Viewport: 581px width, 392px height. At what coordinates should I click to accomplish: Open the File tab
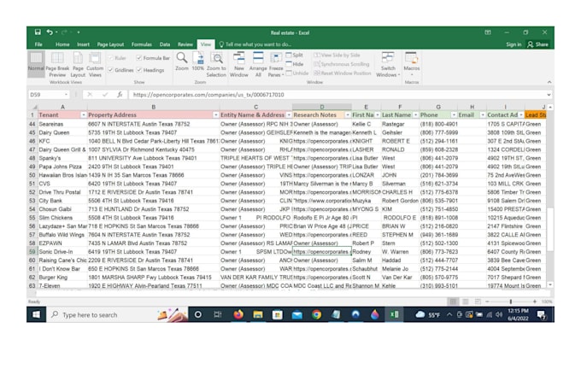(x=38, y=44)
